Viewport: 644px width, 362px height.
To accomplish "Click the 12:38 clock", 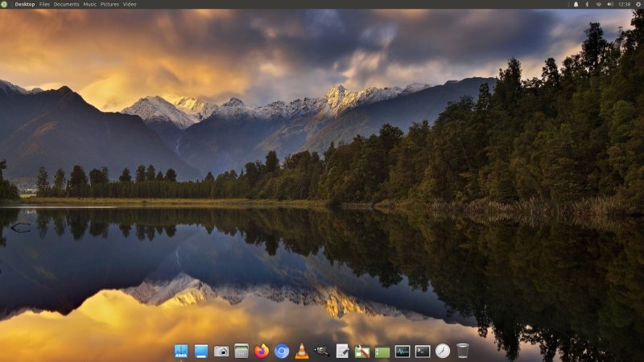I will pos(624,4).
